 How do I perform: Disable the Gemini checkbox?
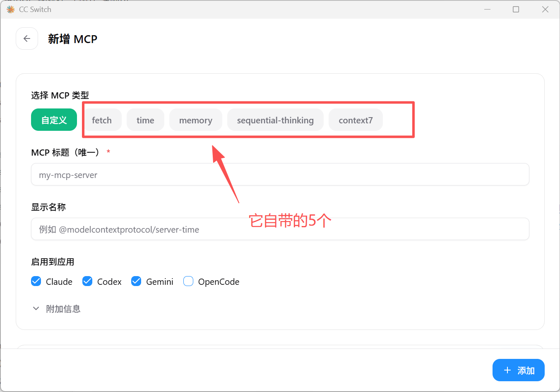click(136, 281)
